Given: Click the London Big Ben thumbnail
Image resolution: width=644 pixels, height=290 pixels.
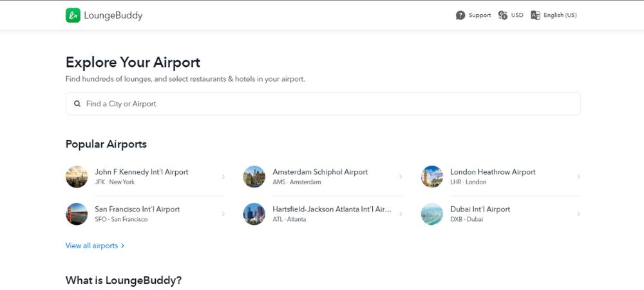Looking at the screenshot, I should [x=432, y=177].
